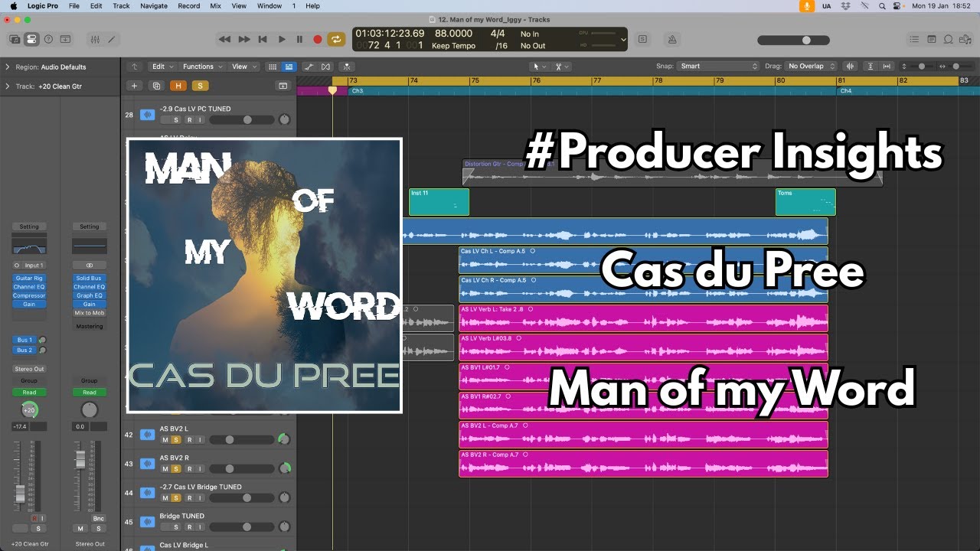The image size is (980, 551).
Task: Click the vertical auto zoom icon
Action: pos(871,67)
